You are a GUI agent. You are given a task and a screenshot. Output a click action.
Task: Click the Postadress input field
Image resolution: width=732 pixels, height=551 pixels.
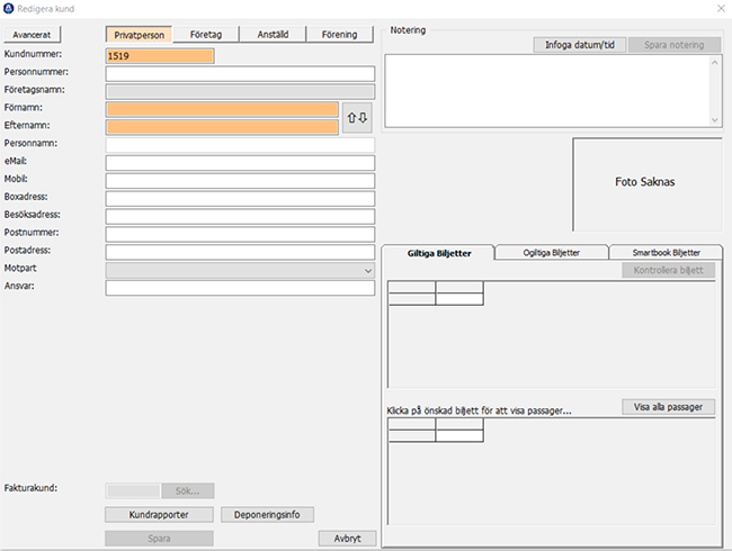coord(240,252)
